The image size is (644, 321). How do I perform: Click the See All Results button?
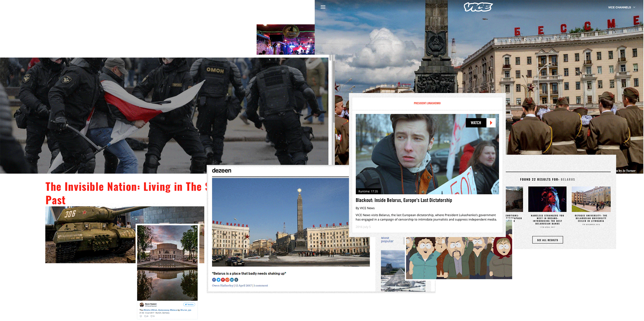(x=547, y=240)
